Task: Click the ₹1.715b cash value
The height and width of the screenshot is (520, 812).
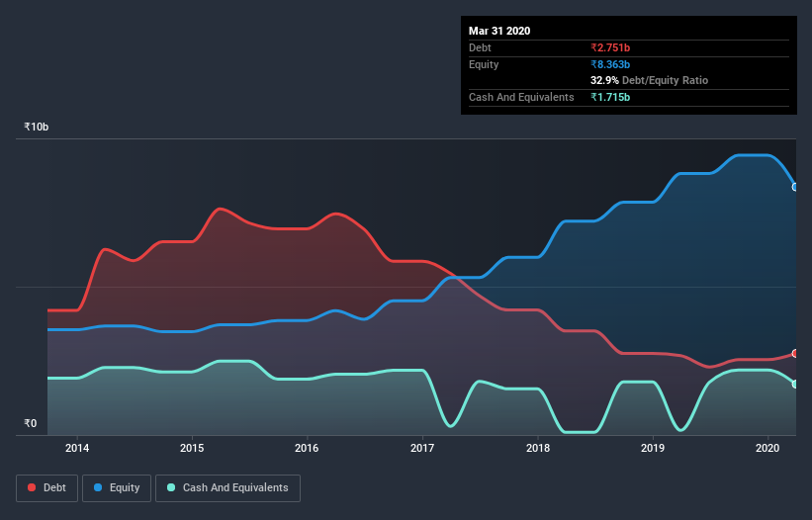Action: 610,97
